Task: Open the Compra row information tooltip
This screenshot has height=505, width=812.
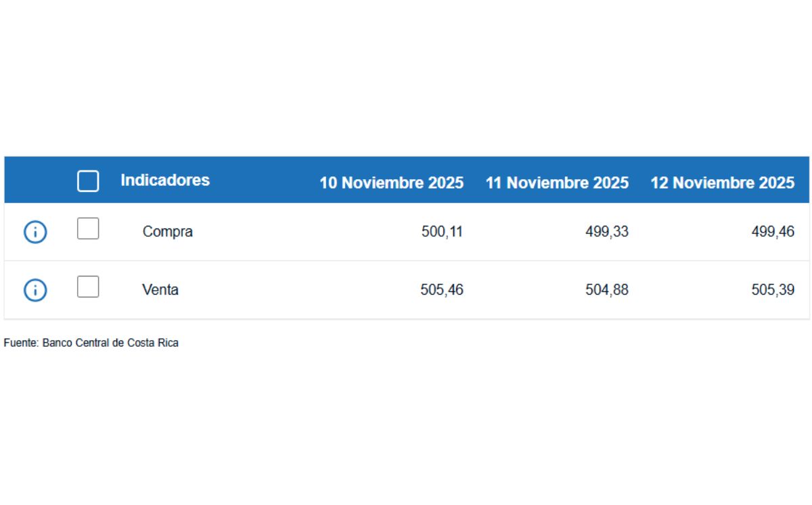Action: click(x=35, y=232)
